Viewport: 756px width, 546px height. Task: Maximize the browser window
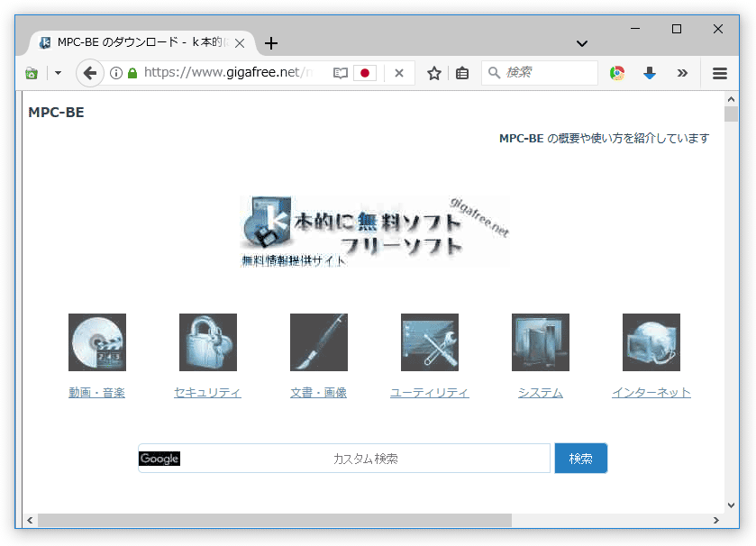(677, 29)
